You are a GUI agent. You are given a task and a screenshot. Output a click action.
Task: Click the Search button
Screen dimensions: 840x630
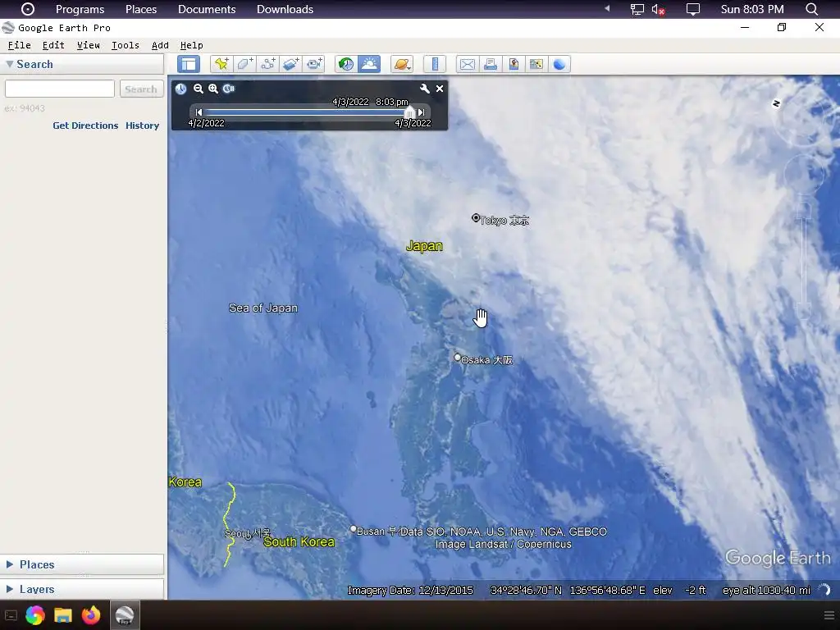(x=141, y=89)
